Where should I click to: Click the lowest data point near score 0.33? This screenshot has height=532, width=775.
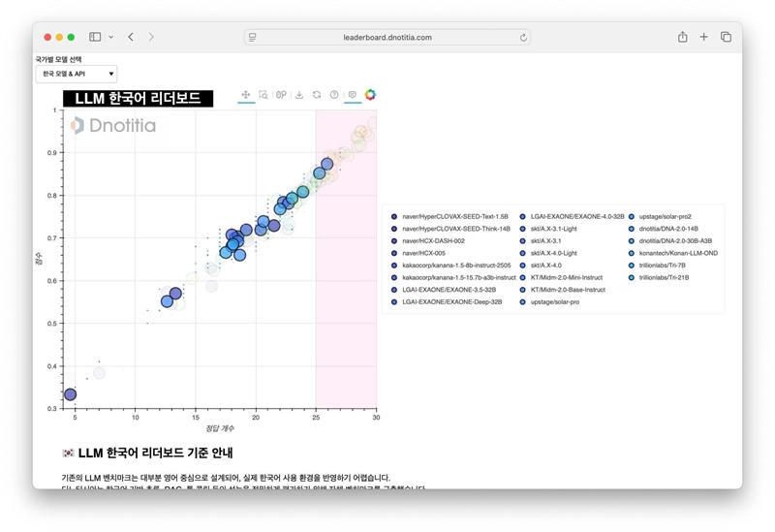70,394
